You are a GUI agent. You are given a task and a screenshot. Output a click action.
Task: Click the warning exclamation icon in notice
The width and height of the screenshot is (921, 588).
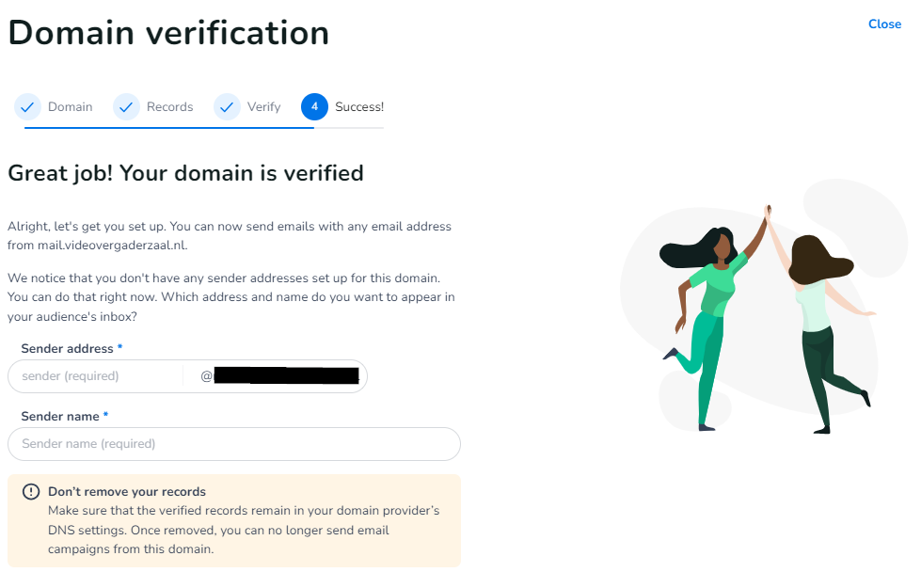click(x=32, y=492)
